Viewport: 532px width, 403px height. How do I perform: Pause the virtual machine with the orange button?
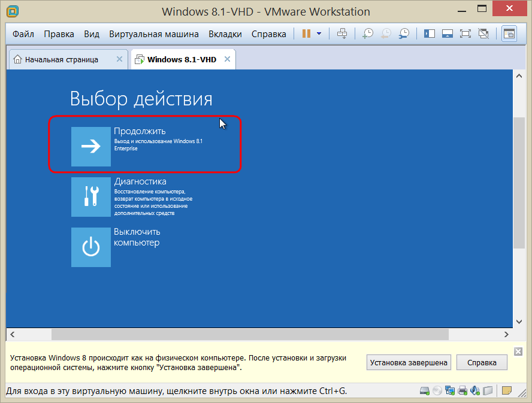pyautogui.click(x=306, y=34)
